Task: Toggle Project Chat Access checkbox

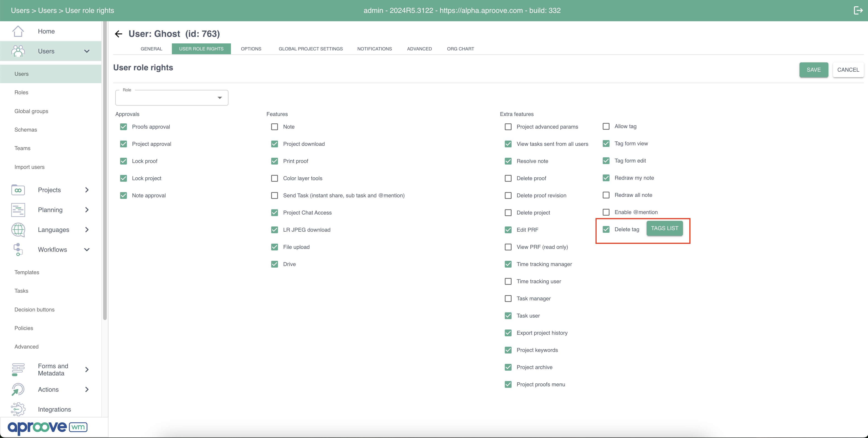Action: click(274, 212)
